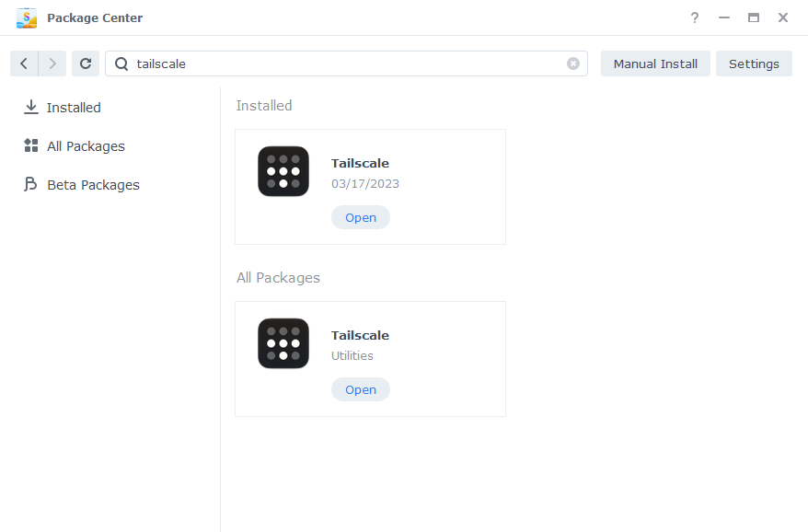Click the installed Tailscale app icon

pyautogui.click(x=283, y=171)
